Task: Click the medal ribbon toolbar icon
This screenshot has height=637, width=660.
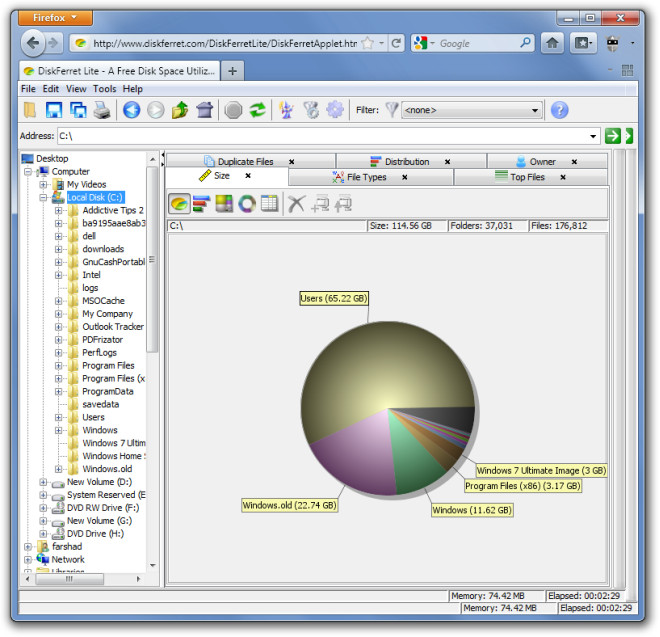Action: 311,110
